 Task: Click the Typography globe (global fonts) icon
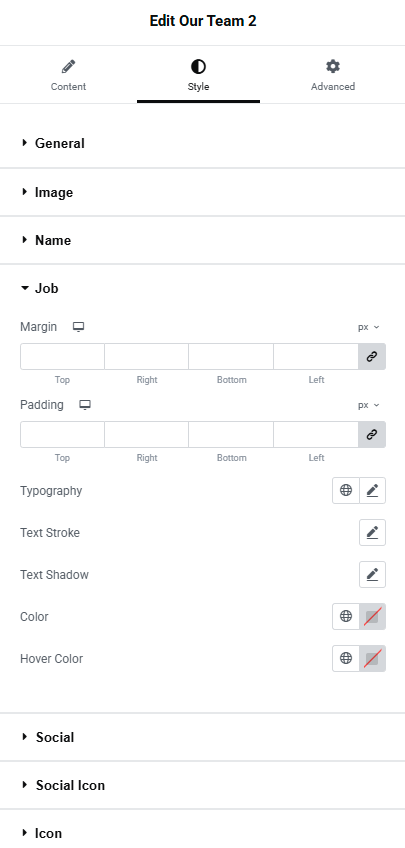346,491
